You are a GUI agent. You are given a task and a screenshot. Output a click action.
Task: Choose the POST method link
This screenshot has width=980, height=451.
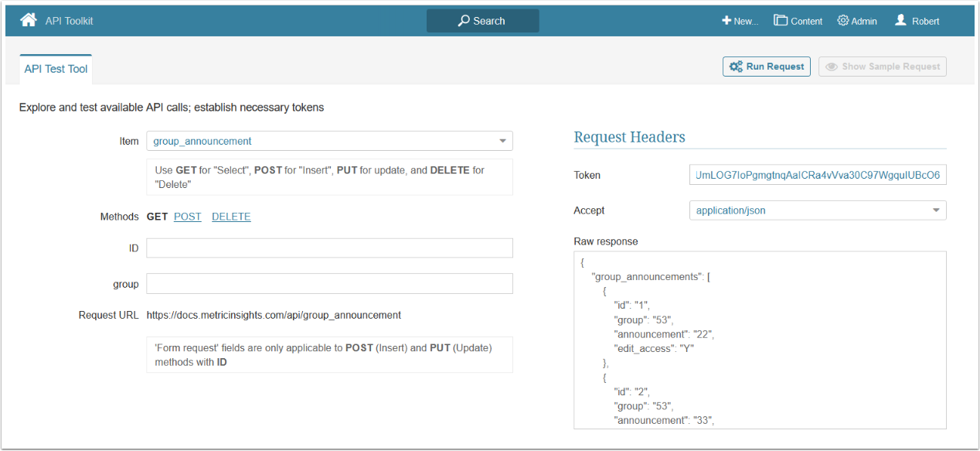187,217
